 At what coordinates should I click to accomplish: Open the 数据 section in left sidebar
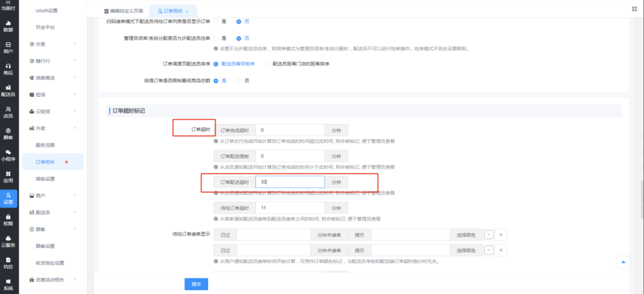(x=8, y=26)
